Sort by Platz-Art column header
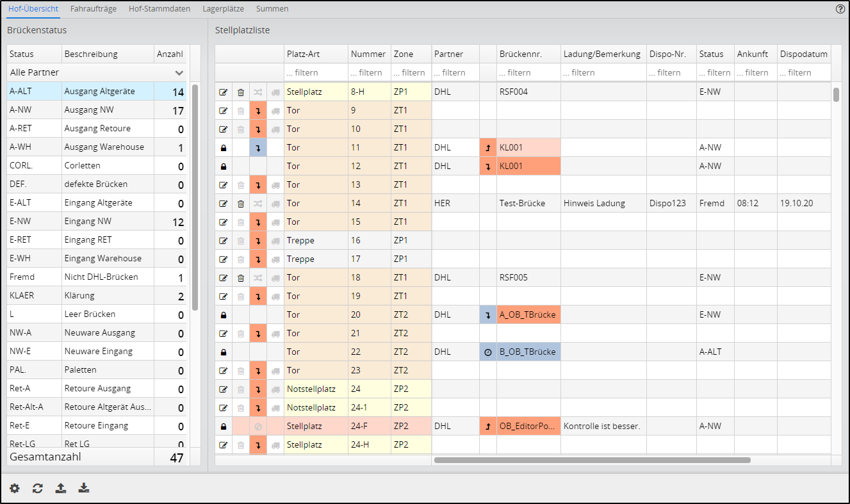The image size is (850, 504). (316, 54)
